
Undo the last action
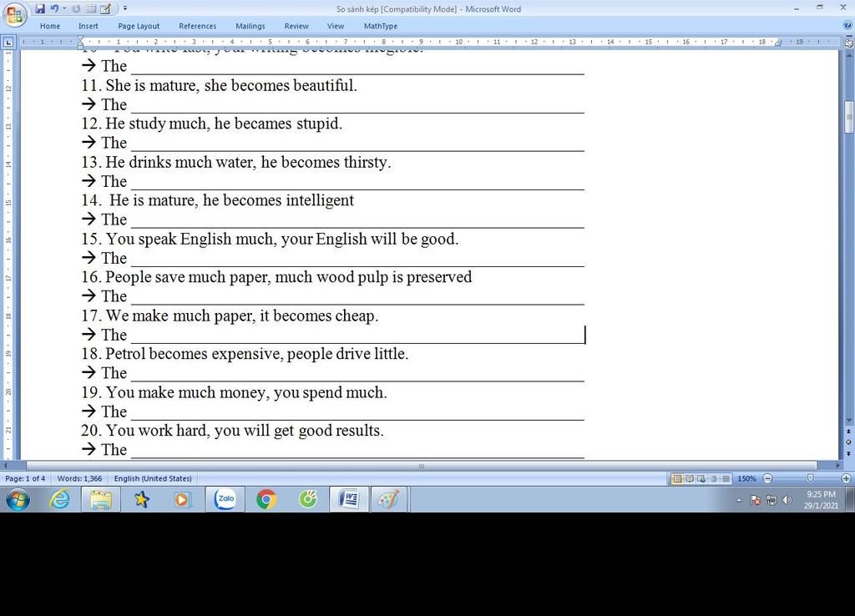click(x=54, y=8)
